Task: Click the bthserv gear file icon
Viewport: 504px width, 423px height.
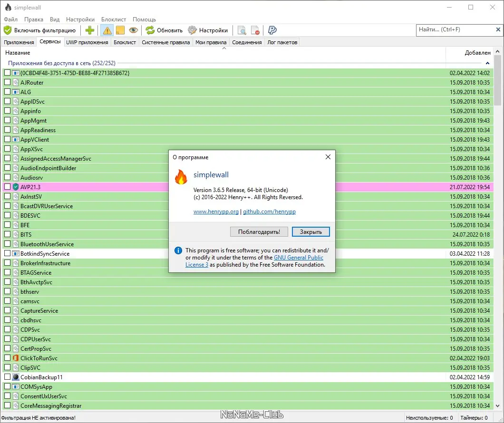Action: (x=16, y=291)
